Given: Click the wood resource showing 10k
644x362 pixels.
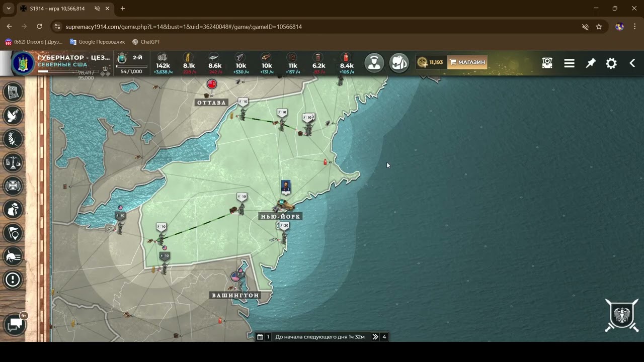Looking at the screenshot, I should pyautogui.click(x=267, y=63).
